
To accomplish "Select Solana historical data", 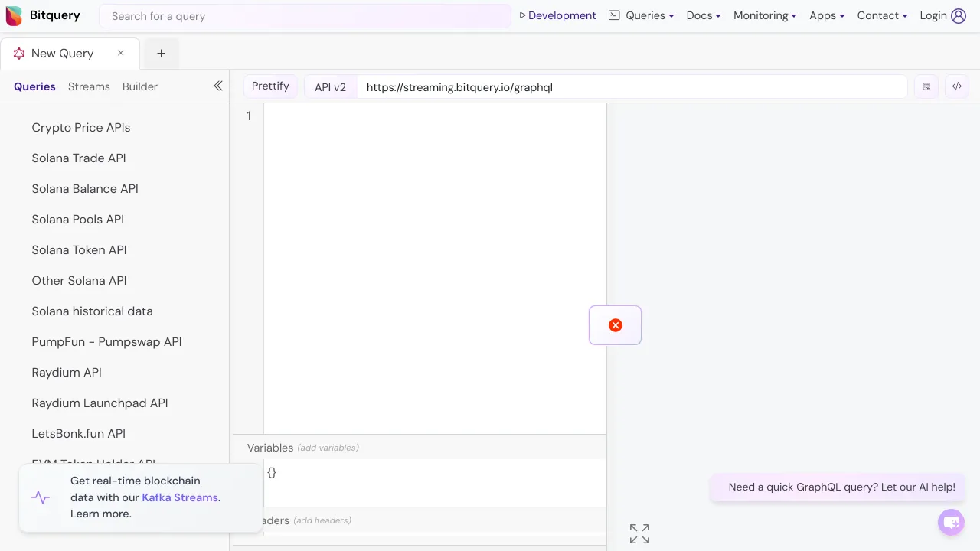I will coord(93,311).
